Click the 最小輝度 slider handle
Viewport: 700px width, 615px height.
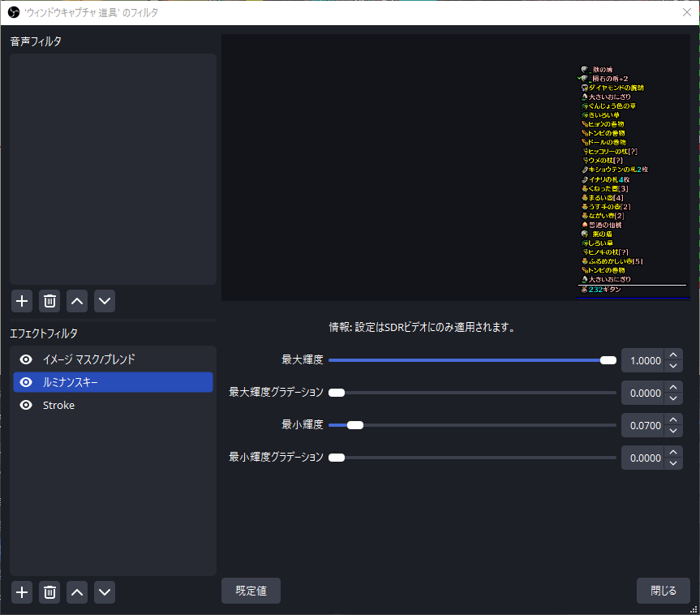(354, 425)
